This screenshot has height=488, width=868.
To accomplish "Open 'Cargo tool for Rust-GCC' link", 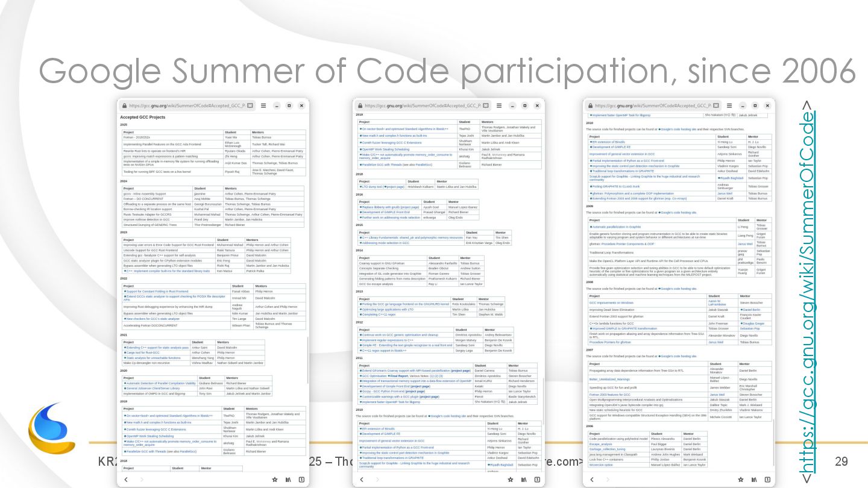I will (x=142, y=352).
